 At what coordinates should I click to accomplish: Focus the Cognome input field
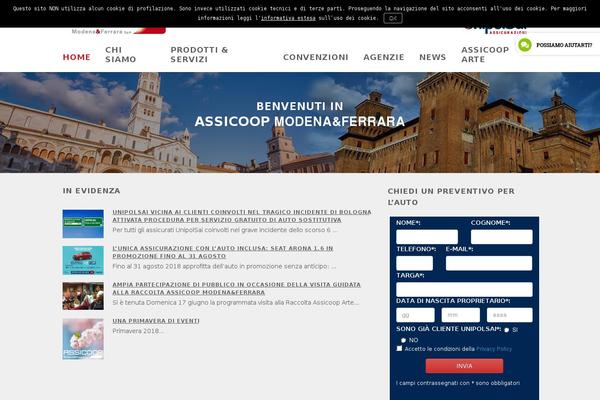coord(502,237)
